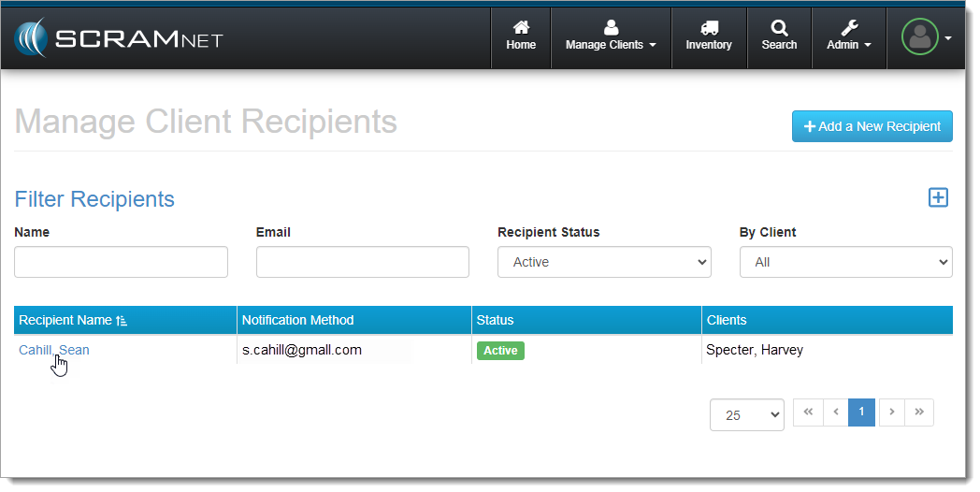
Task: Change the page size 25 dropdown
Action: [x=746, y=415]
